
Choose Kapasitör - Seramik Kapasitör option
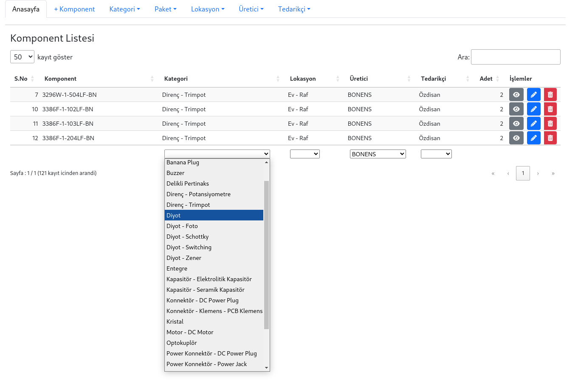[214, 290]
